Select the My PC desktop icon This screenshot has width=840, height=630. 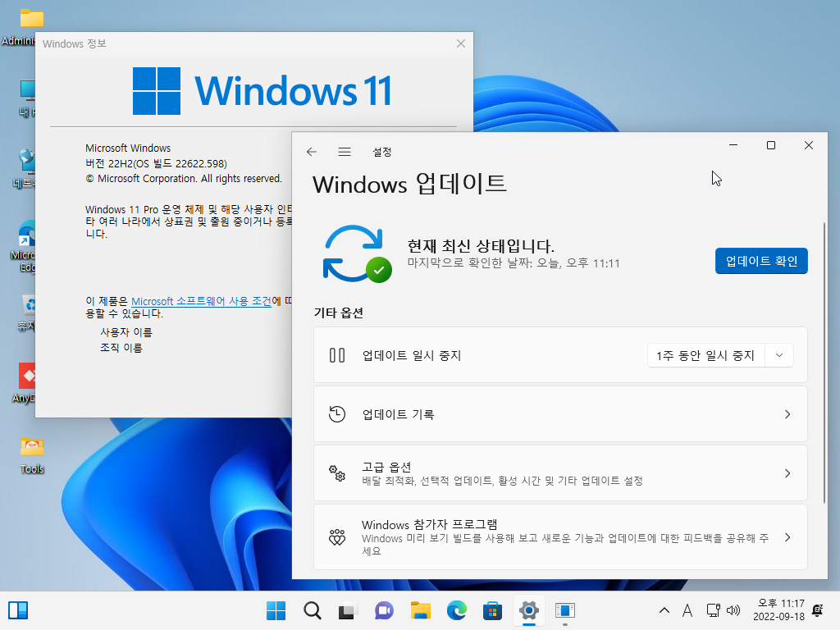27,98
